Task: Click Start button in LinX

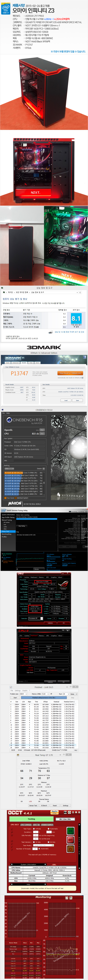Action: pyautogui.click(x=15, y=698)
